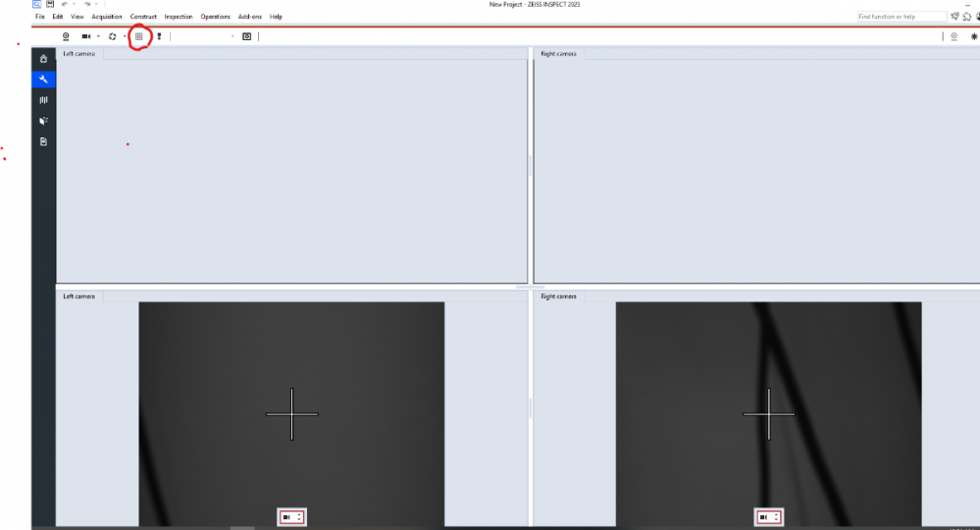
Task: Click the snapshot camera toolbar icon
Action: click(247, 36)
